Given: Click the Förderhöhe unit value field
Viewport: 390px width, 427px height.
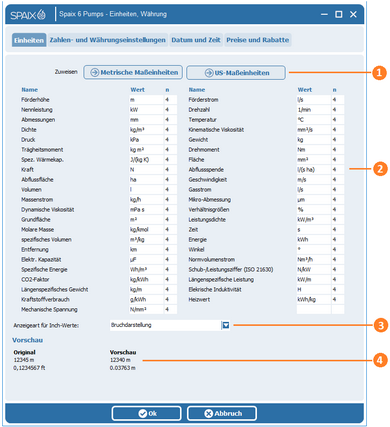Looking at the screenshot, I should point(146,100).
